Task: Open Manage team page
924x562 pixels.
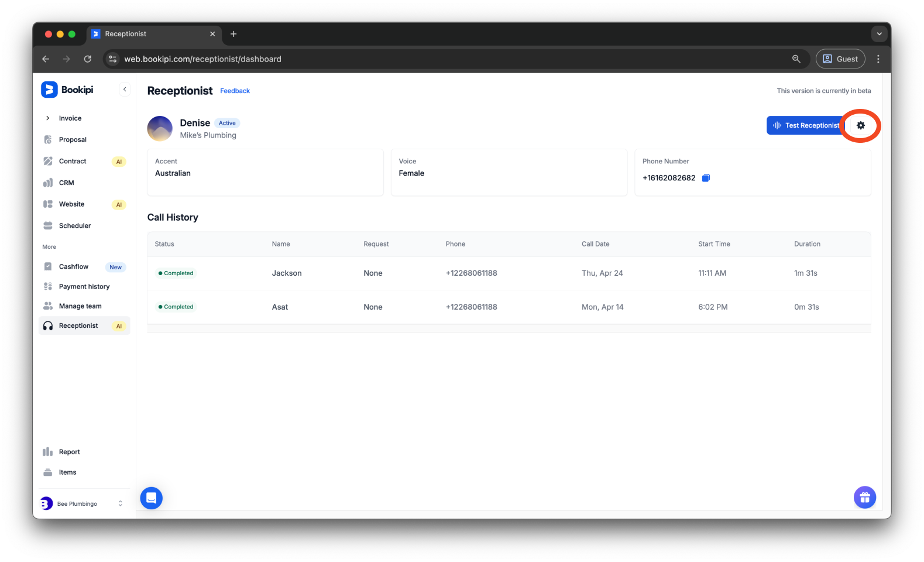Action: (80, 306)
